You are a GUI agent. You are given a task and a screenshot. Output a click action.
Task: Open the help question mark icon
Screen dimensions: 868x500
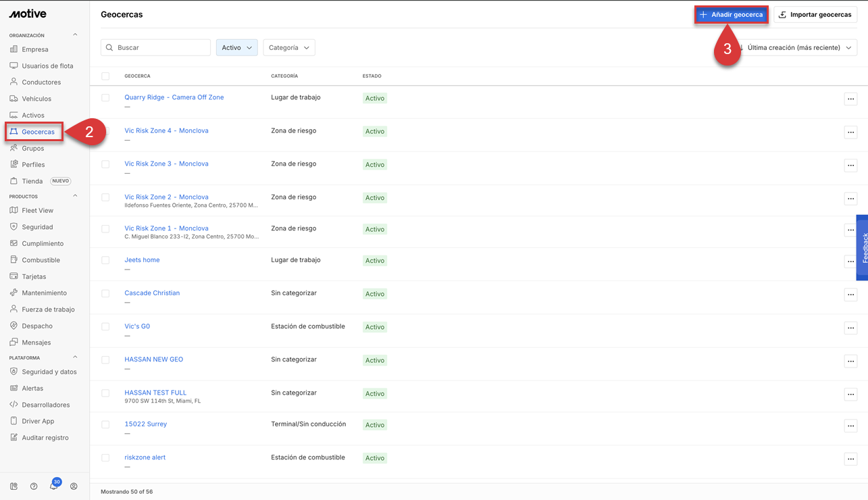[x=34, y=486]
